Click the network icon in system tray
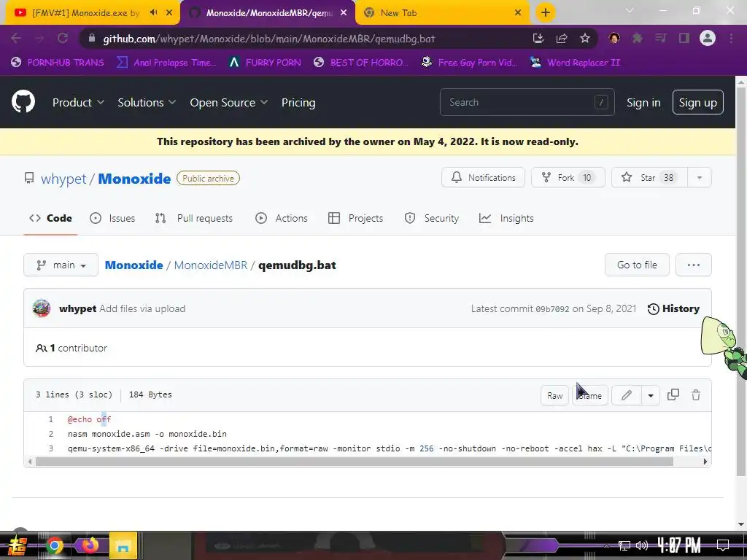Viewport: 747px width, 560px height. tap(624, 545)
